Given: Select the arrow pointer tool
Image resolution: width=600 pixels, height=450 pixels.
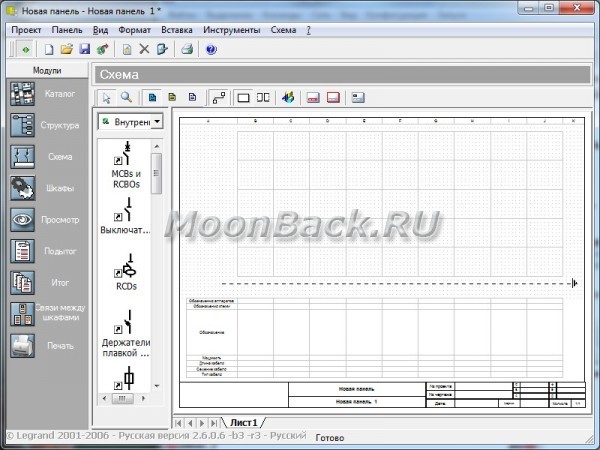Looking at the screenshot, I should pos(106,98).
